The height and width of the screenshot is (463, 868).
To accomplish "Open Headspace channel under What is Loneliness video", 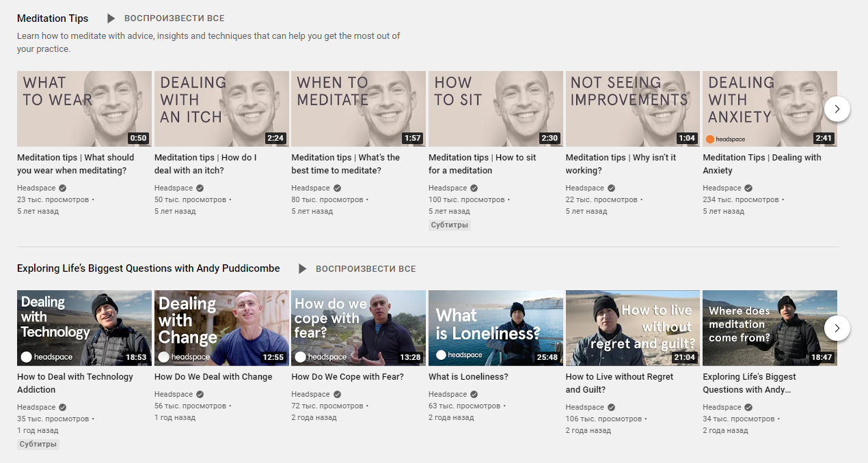I will pos(448,394).
